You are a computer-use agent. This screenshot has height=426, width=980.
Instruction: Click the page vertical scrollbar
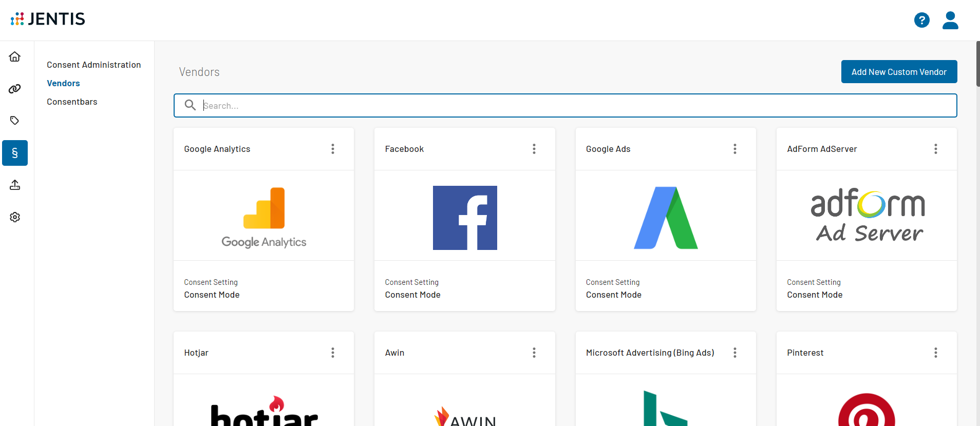(977, 64)
